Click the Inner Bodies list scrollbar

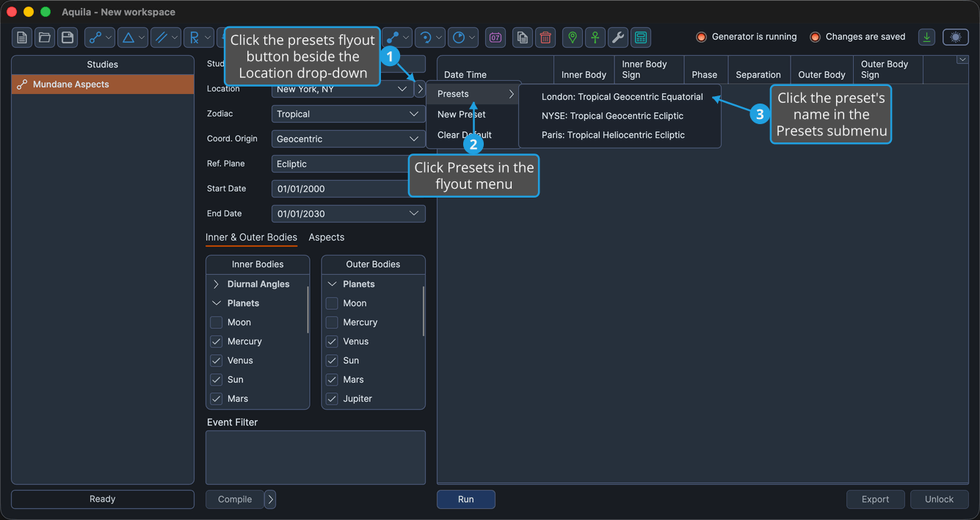tap(308, 310)
